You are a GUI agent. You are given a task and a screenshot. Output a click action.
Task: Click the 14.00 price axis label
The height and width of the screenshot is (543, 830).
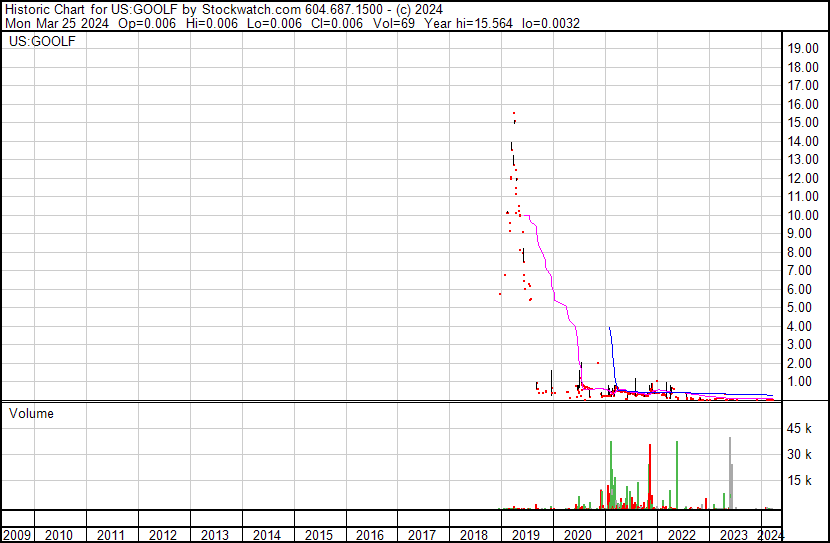point(803,141)
